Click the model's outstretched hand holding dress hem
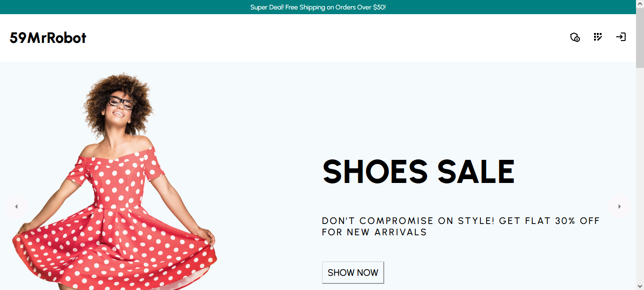 (206, 237)
